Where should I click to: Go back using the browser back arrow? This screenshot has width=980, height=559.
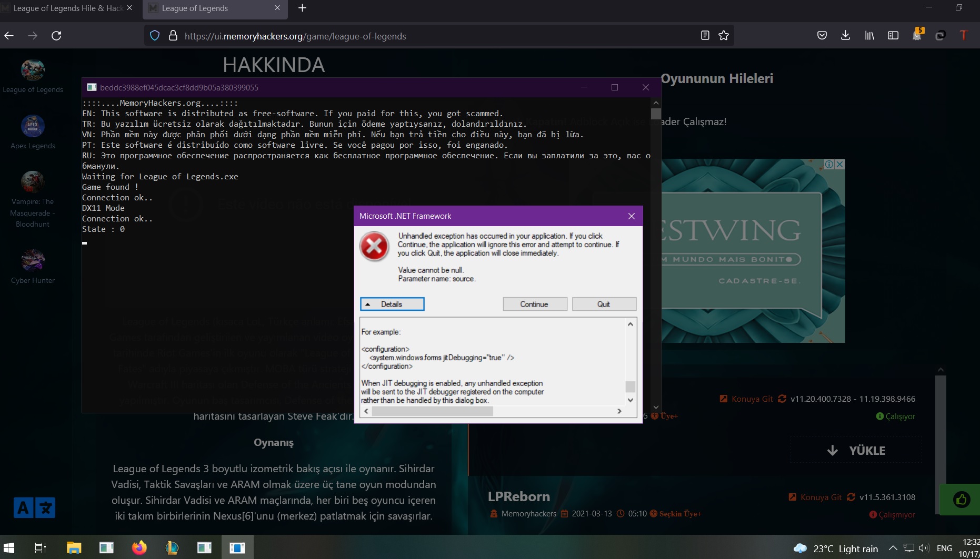[9, 36]
